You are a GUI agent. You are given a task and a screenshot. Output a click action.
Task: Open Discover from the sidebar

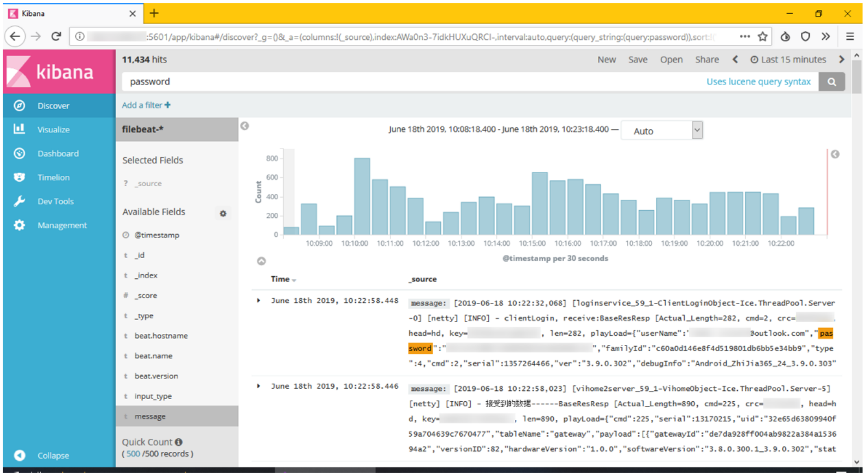tap(59, 106)
